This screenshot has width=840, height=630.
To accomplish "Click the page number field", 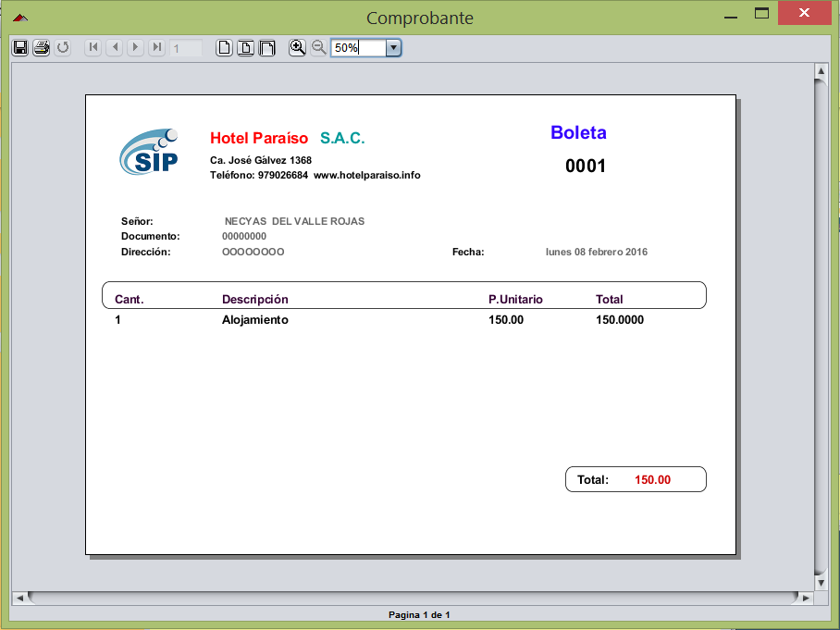I will 186,48.
